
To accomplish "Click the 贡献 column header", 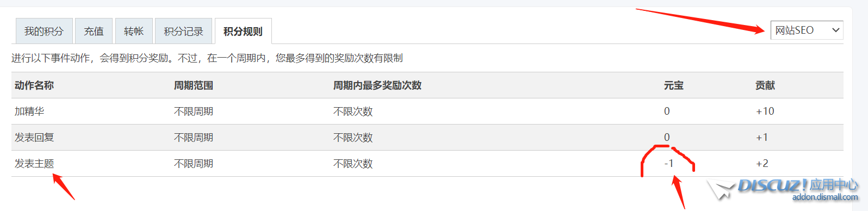I will [x=765, y=85].
